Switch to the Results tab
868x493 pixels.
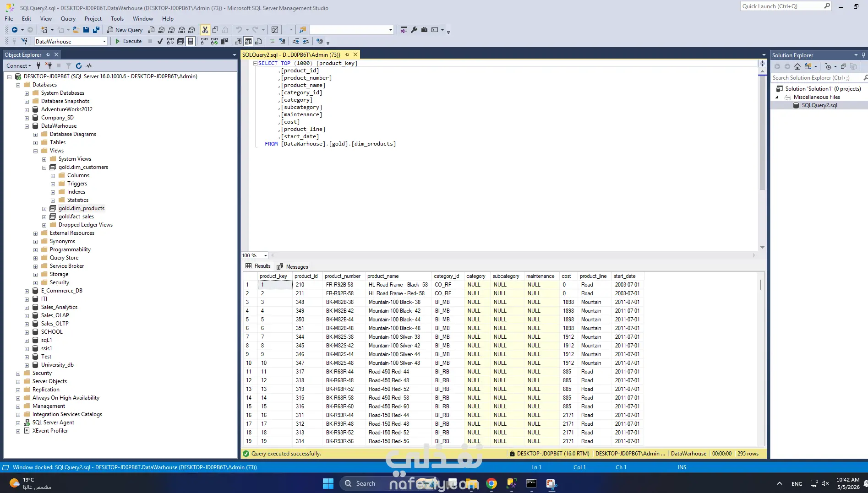point(258,266)
